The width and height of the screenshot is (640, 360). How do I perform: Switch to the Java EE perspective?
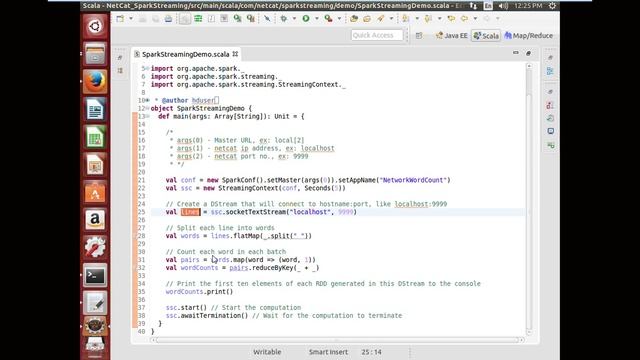[x=451, y=36]
